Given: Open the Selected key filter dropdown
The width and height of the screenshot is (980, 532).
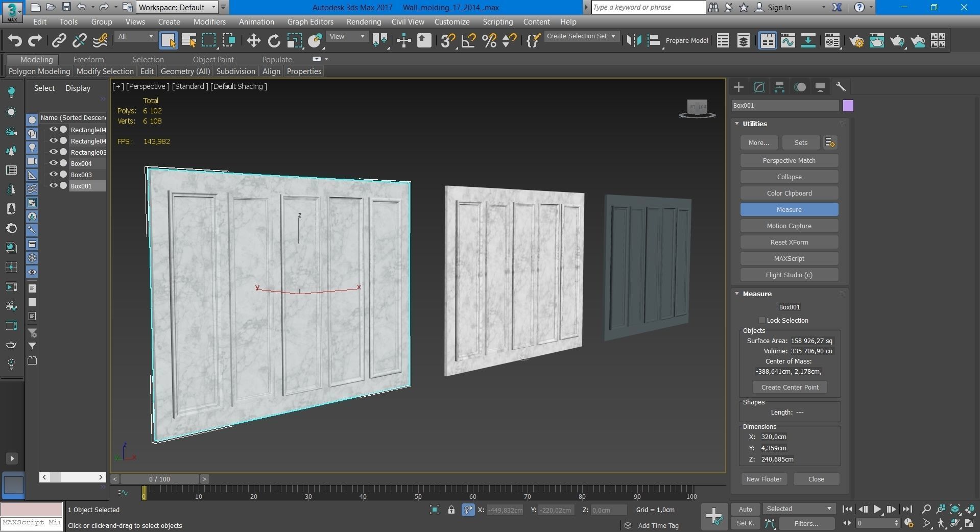Looking at the screenshot, I should point(799,509).
